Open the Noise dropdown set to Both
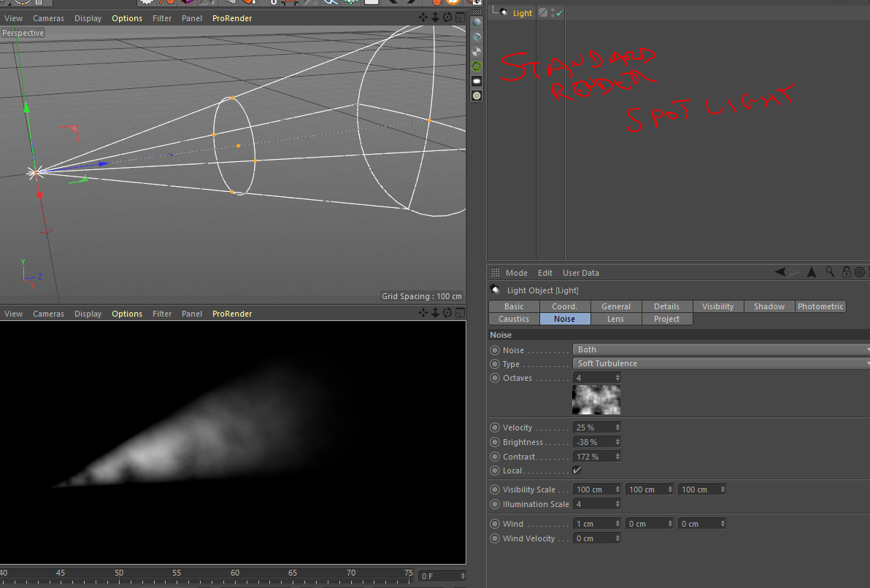Viewport: 870px width, 588px height. pyautogui.click(x=721, y=349)
